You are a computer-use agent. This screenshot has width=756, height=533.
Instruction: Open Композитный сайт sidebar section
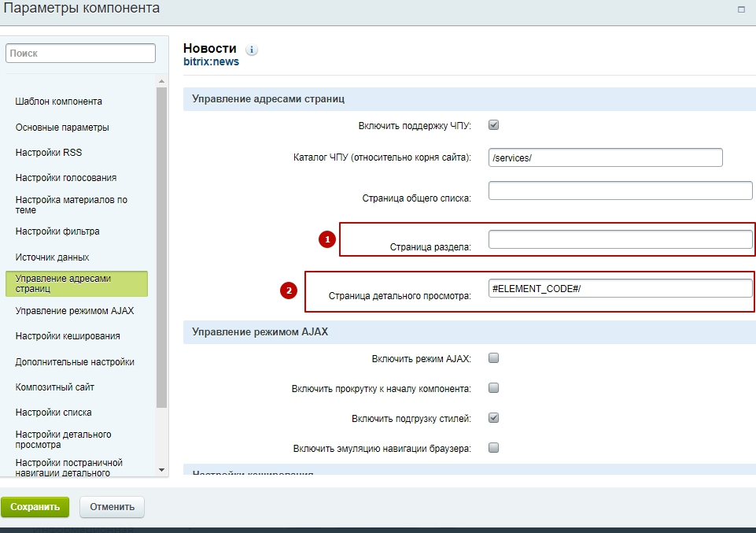(x=55, y=387)
